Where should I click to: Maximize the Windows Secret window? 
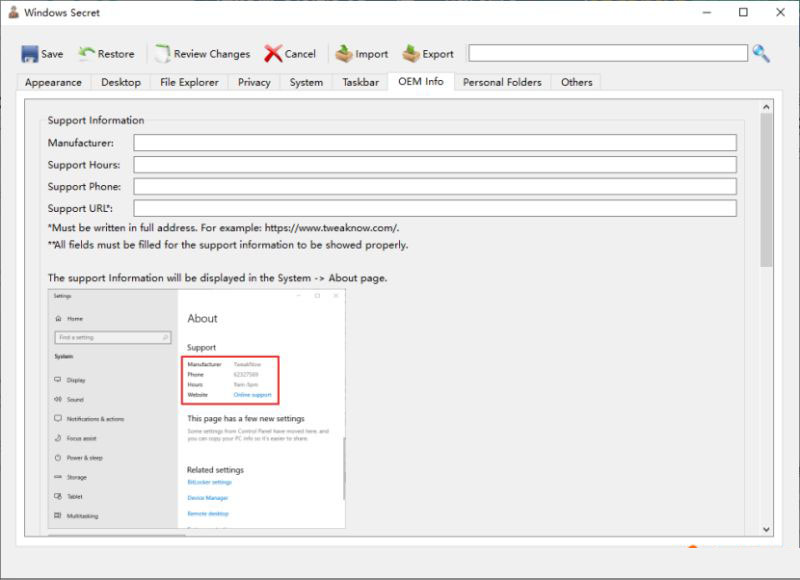(743, 12)
